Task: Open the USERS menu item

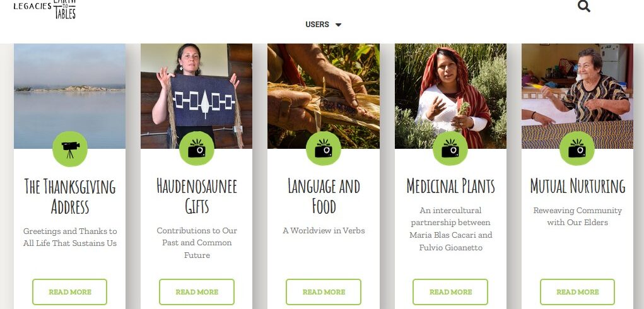Action: click(x=317, y=25)
